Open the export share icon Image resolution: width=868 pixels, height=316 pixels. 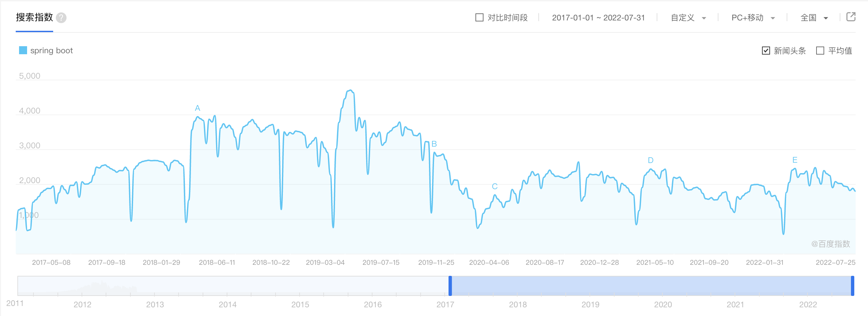(851, 17)
